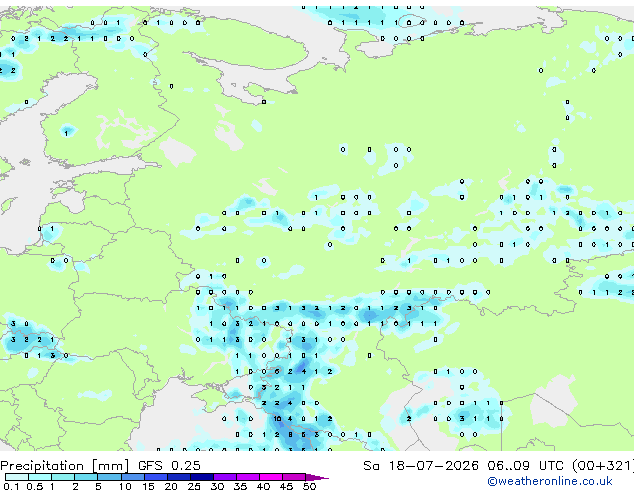Click the 'Precipitation [mm]' title text
This screenshot has width=634, height=490.
point(65,466)
